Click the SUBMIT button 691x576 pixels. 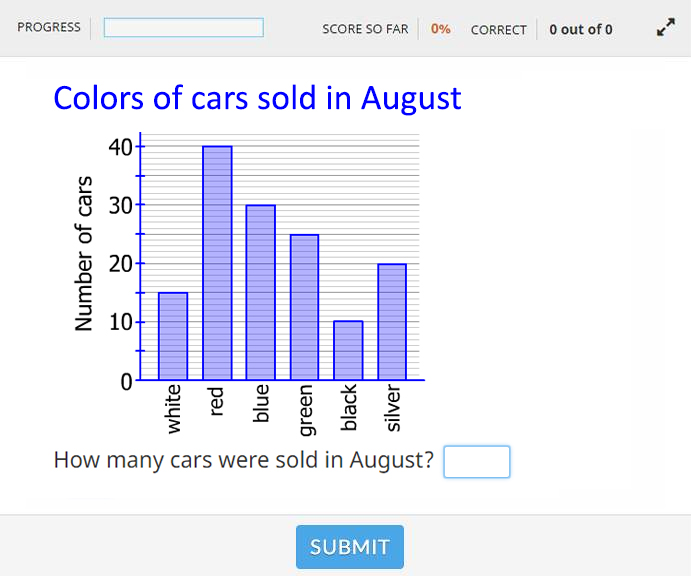pos(350,546)
